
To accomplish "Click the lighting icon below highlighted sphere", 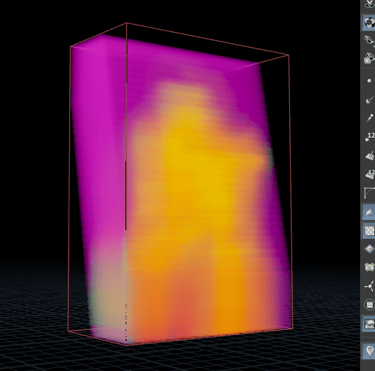I will pyautogui.click(x=369, y=41).
